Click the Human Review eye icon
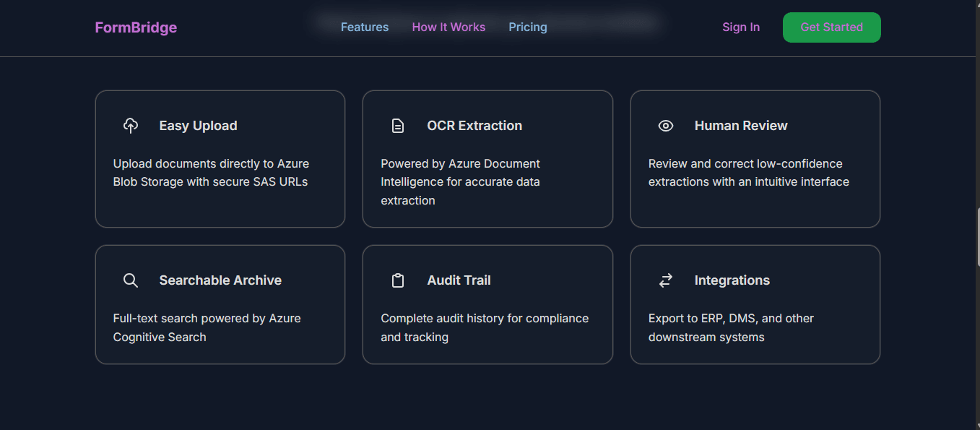Screen dimensions: 980x430 click(666, 126)
